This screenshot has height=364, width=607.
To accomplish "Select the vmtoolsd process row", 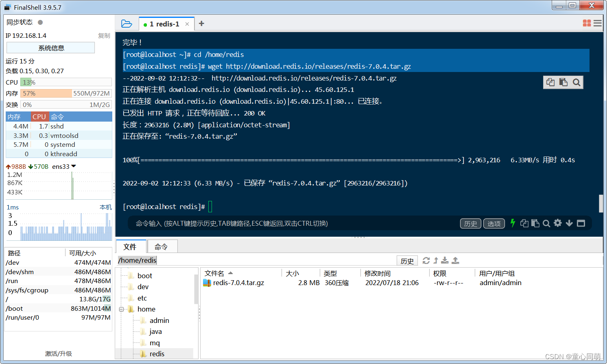I will [59, 135].
